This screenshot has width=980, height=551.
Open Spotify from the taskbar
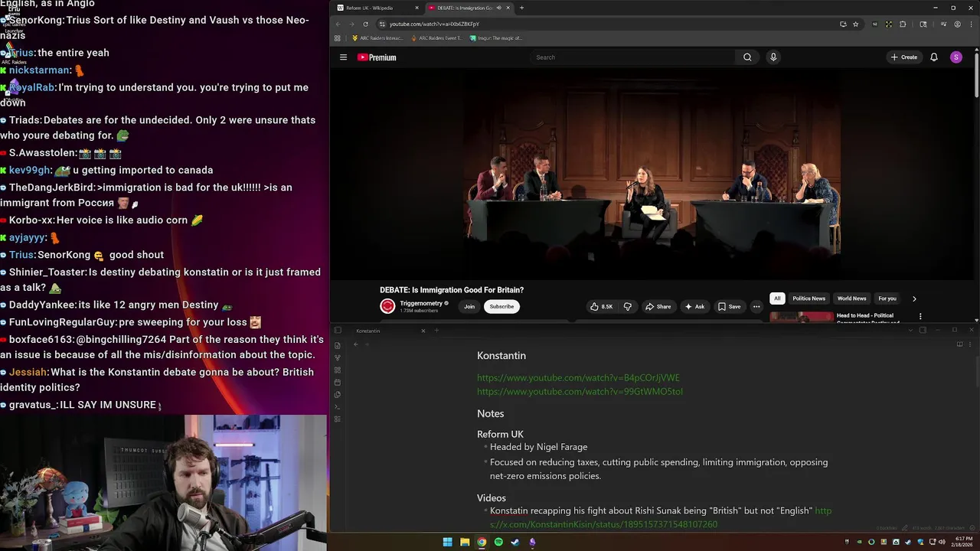[498, 542]
